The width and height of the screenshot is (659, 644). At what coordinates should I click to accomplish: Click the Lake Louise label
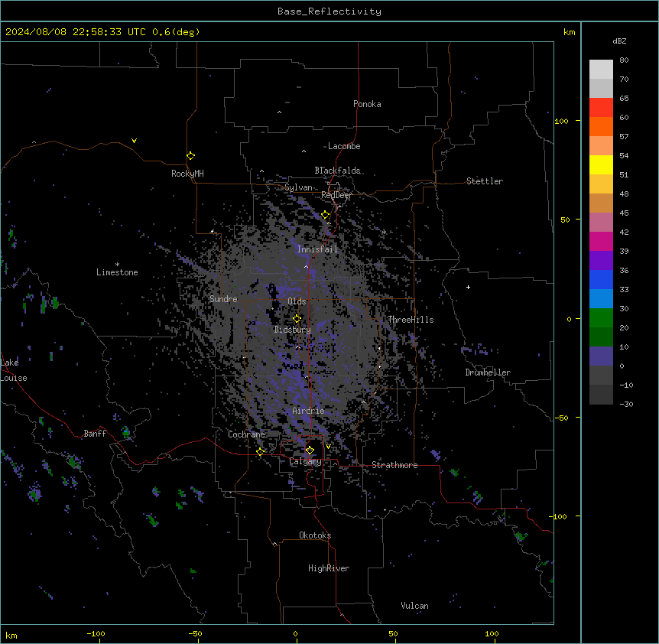(14, 370)
